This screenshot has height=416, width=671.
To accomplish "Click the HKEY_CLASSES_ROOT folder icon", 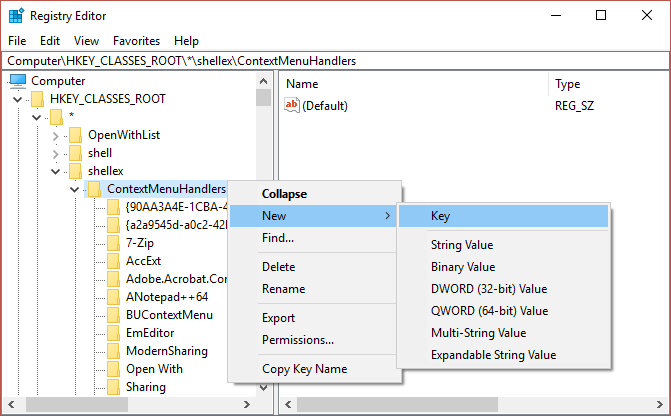I will [x=38, y=99].
